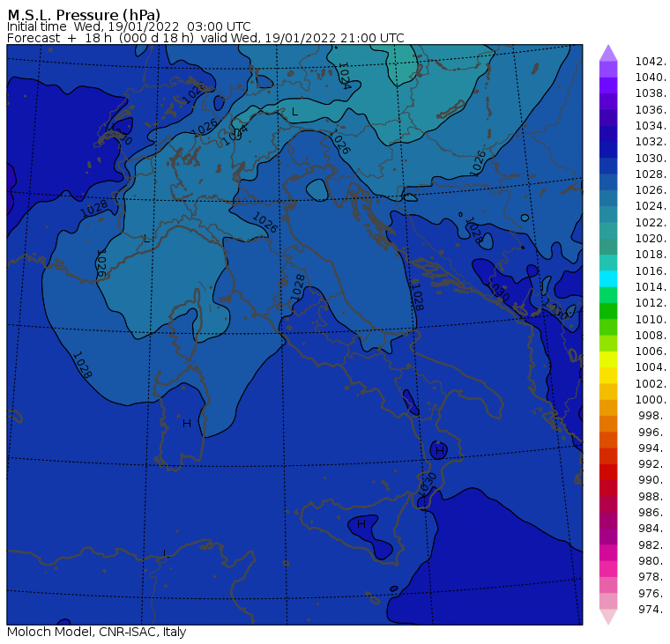Pick the hot pink swatch between 980 and 978
The image size is (670, 644).
[x=608, y=569]
